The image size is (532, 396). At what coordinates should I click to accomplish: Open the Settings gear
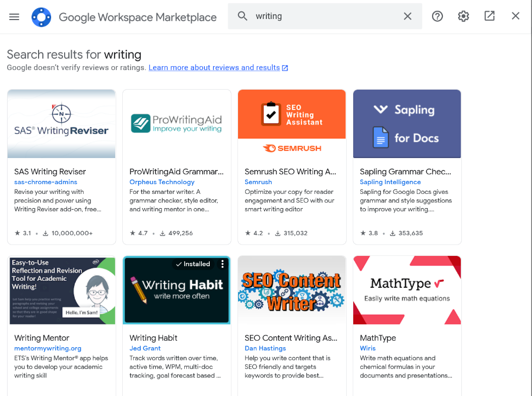(464, 16)
